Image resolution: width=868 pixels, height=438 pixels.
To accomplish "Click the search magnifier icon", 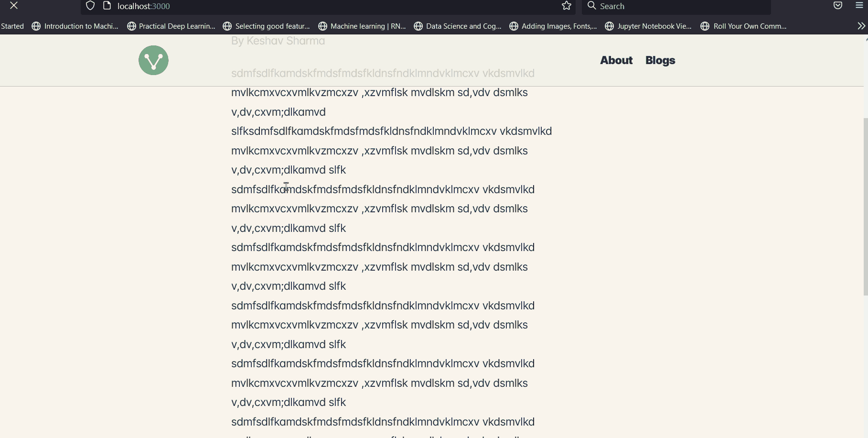I will (x=591, y=6).
